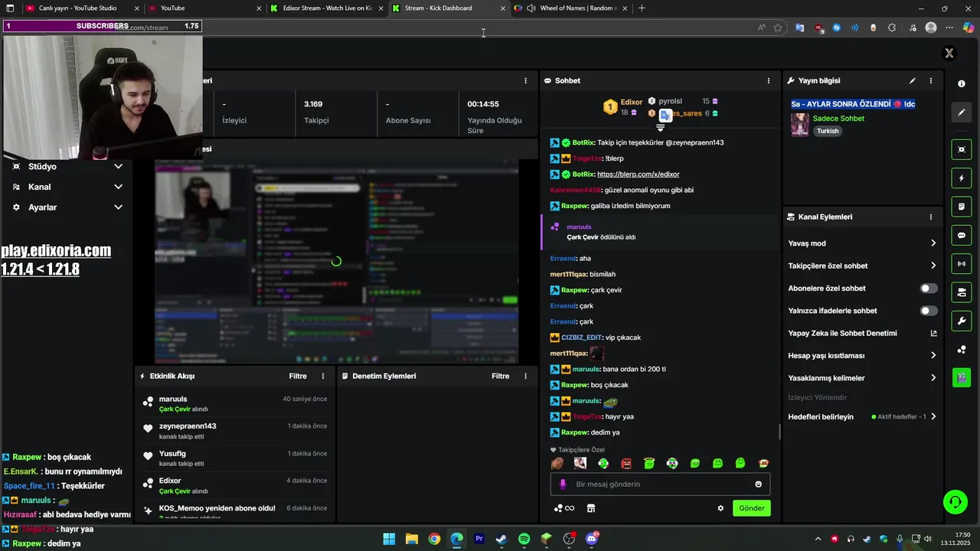
Task: Expand chat leaderboard down arrow
Action: point(661,128)
